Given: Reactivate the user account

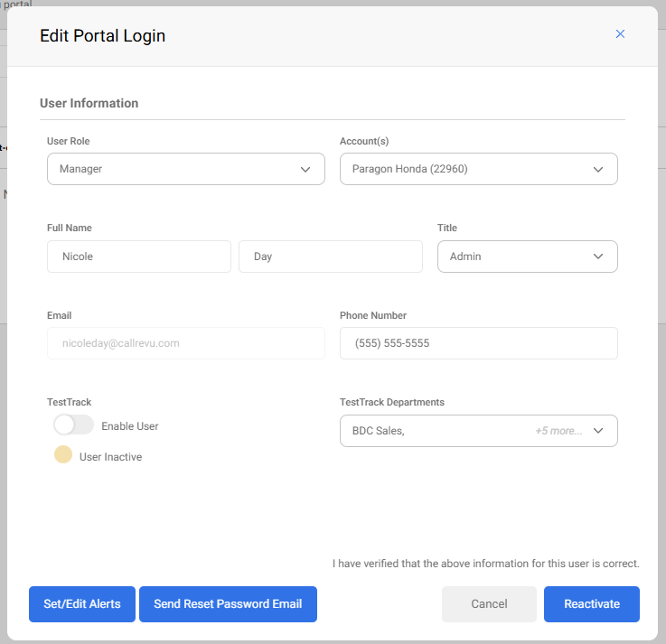Looking at the screenshot, I should click(592, 604).
